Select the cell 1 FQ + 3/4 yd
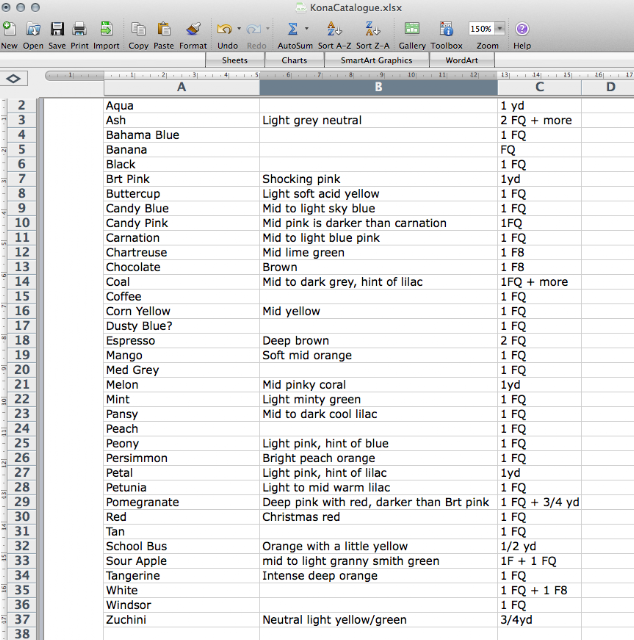 tap(540, 502)
